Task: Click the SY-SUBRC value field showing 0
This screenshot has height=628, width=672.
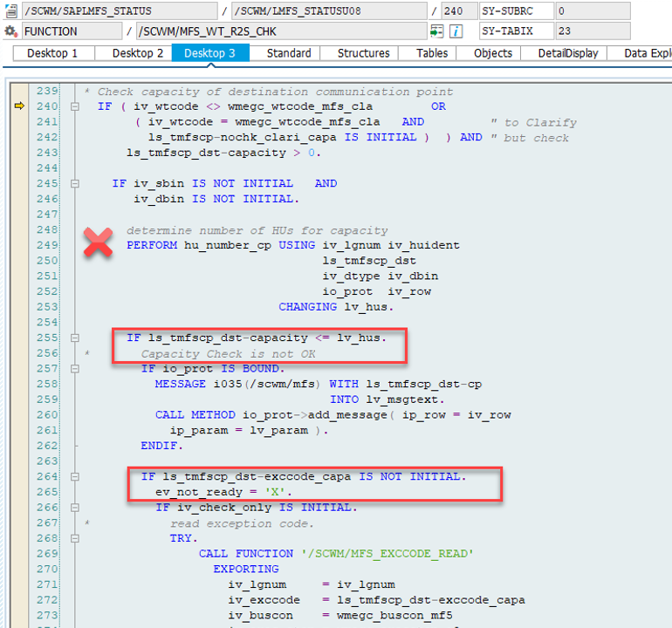Action: (x=593, y=11)
